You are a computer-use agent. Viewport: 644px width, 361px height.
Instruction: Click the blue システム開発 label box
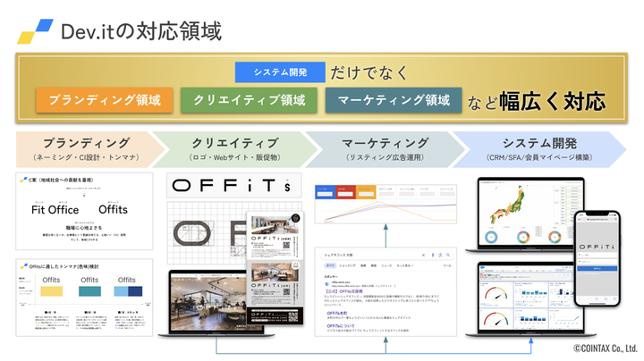click(x=280, y=72)
